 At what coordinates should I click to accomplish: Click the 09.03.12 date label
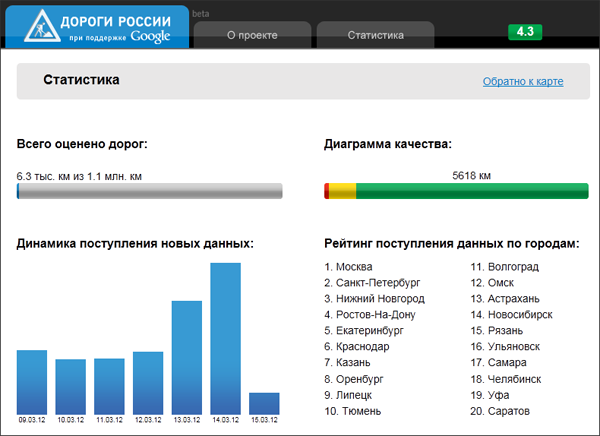pos(32,420)
